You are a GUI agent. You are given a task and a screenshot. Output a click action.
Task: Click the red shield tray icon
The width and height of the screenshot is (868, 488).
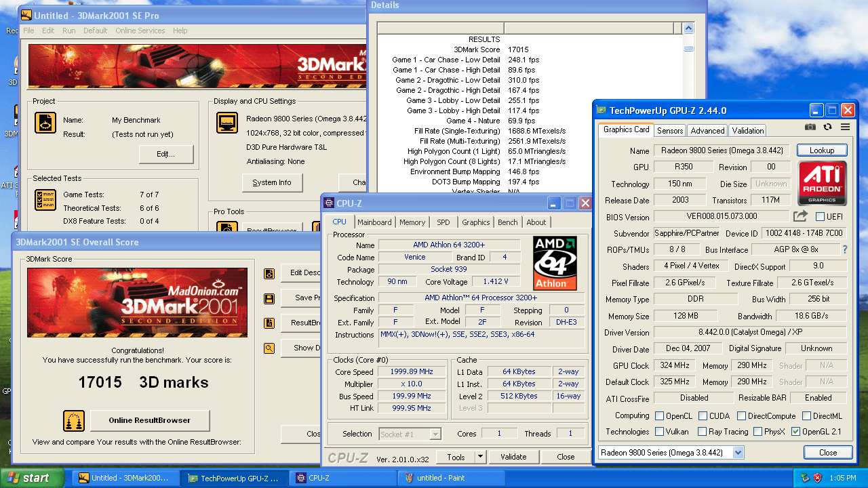click(x=818, y=478)
